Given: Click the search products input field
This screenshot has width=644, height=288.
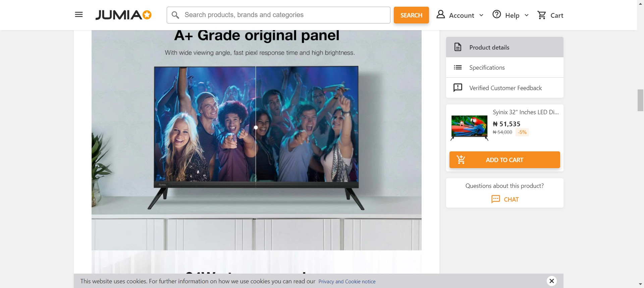Looking at the screenshot, I should [x=285, y=15].
